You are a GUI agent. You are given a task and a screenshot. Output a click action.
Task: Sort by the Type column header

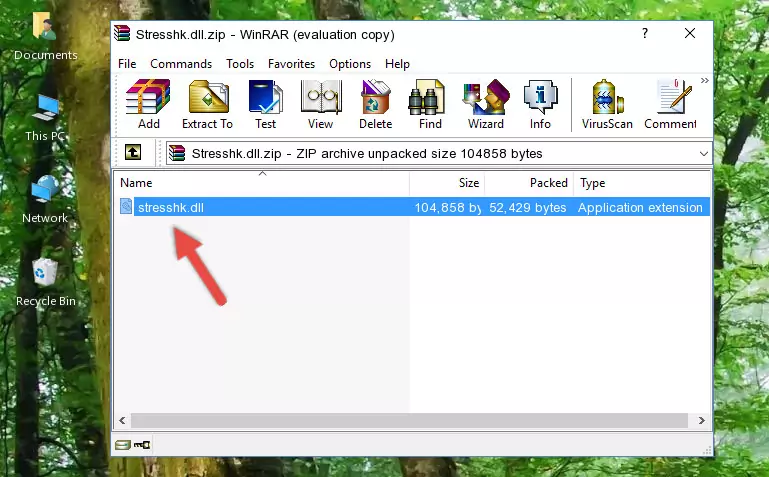642,183
